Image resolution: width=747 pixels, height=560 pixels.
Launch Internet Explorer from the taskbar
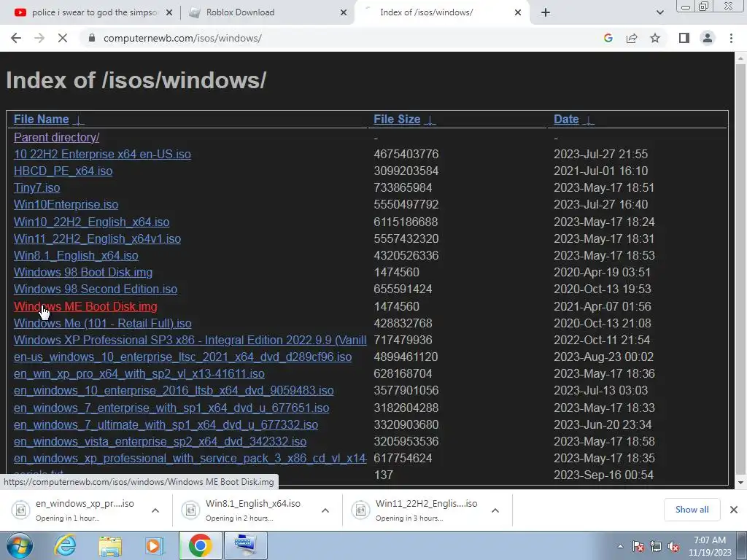coord(65,545)
